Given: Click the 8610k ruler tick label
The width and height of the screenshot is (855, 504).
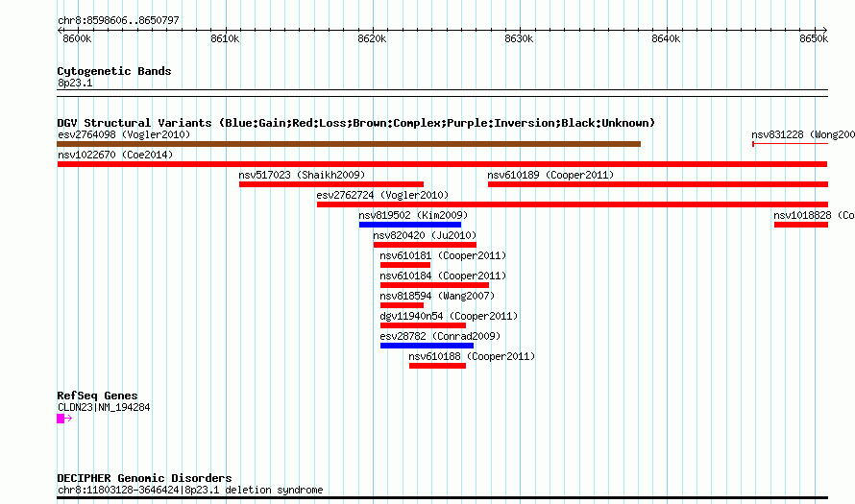Looking at the screenshot, I should coord(225,38).
